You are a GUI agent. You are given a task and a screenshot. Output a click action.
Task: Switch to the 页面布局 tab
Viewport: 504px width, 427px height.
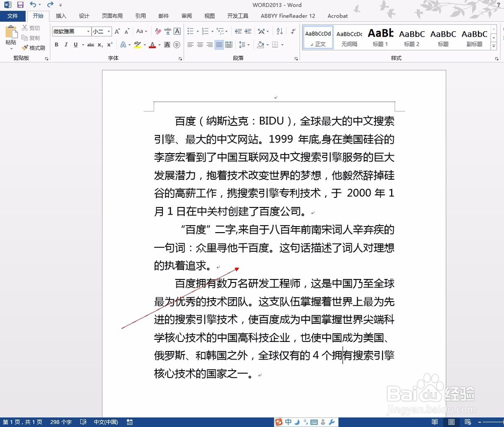[x=112, y=16]
